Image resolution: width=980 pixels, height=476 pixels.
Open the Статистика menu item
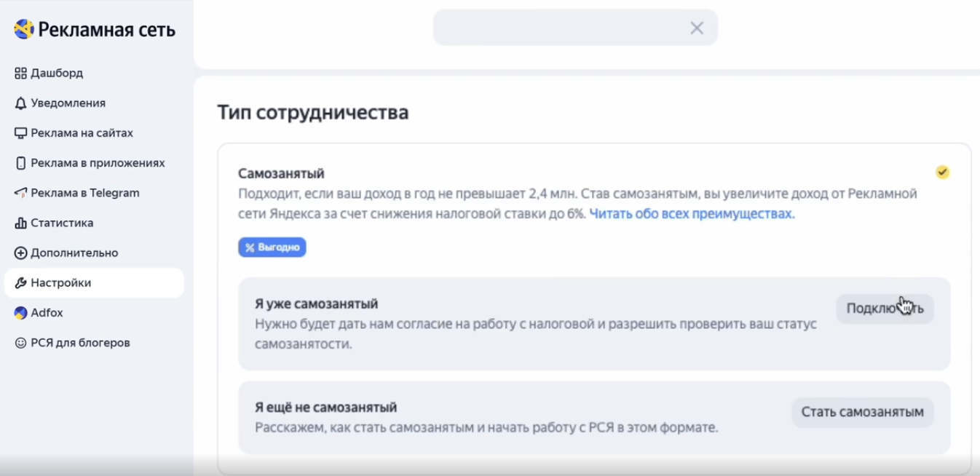62,223
